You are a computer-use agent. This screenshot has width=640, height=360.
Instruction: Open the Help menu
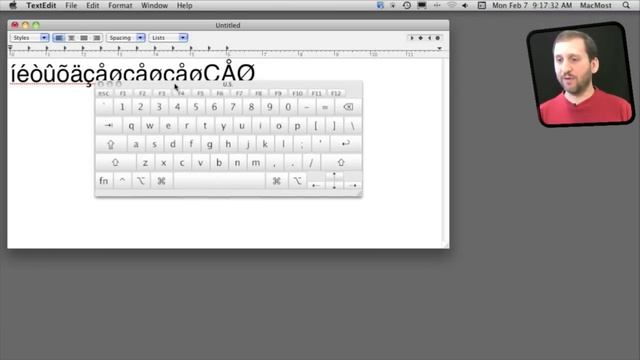pyautogui.click(x=184, y=5)
